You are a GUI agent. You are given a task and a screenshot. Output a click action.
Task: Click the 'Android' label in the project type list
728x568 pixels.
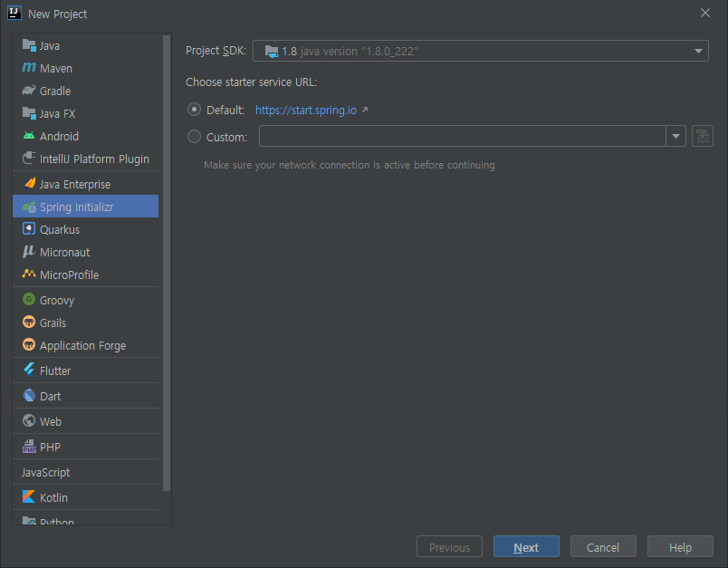(x=59, y=136)
